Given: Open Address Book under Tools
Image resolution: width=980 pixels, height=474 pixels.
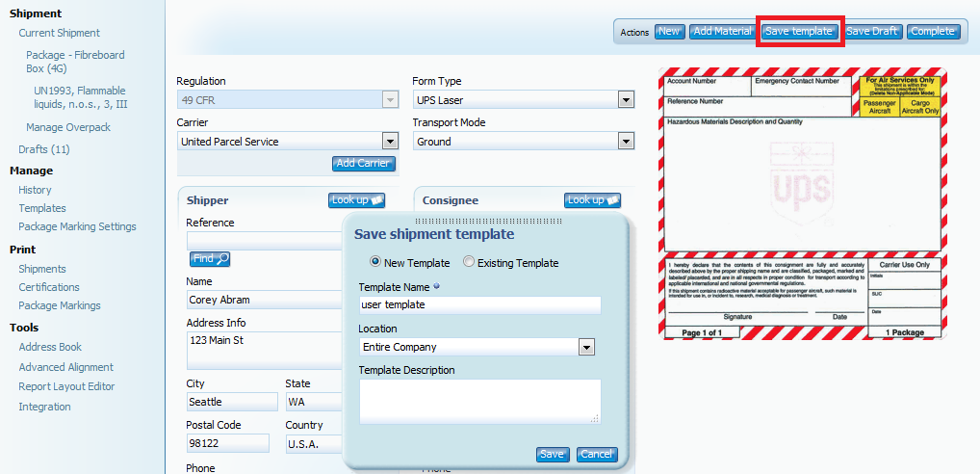Looking at the screenshot, I should 50,347.
